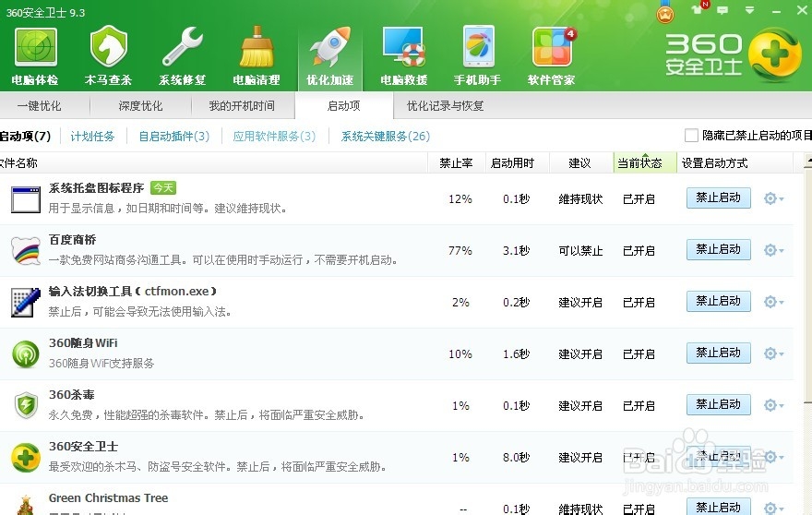Expand gear options for 360杀毒
The image size is (812, 515).
(x=773, y=404)
